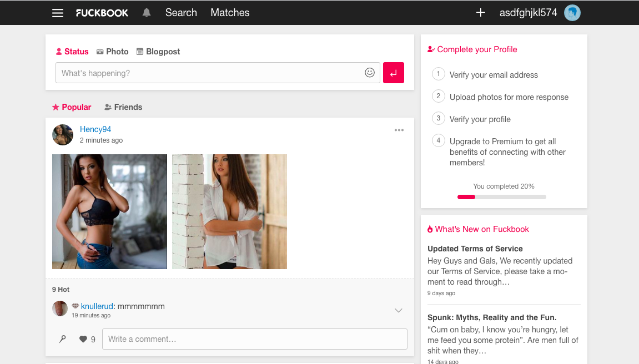The width and height of the screenshot is (639, 364).
Task: Focus the What's happening input
Action: [218, 73]
